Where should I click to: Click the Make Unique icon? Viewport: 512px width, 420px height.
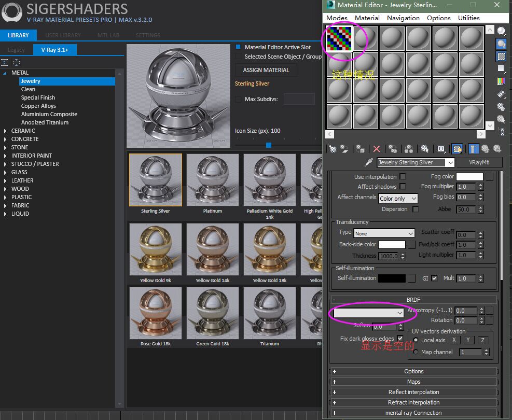point(408,149)
